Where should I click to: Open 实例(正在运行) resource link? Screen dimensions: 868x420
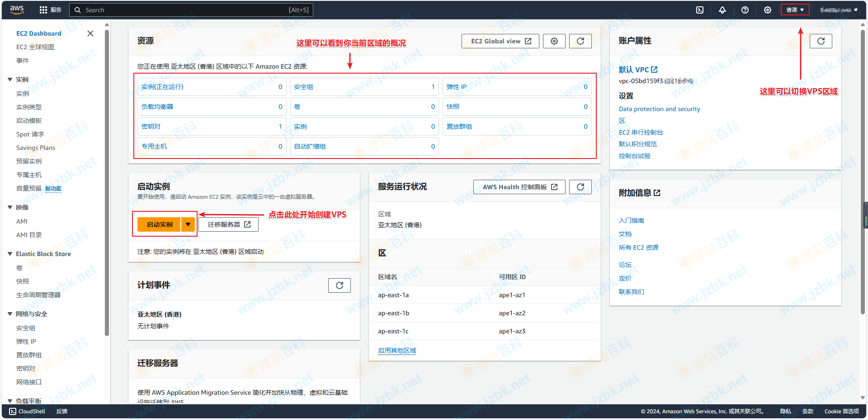tap(162, 87)
